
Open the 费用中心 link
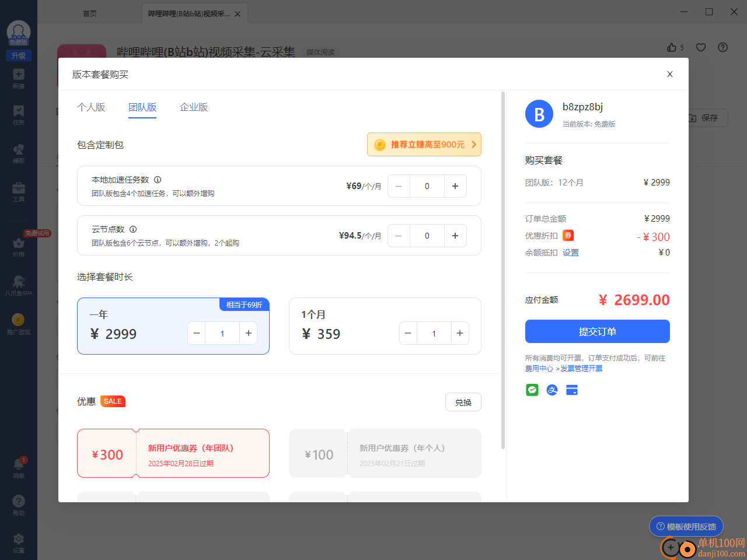click(539, 369)
